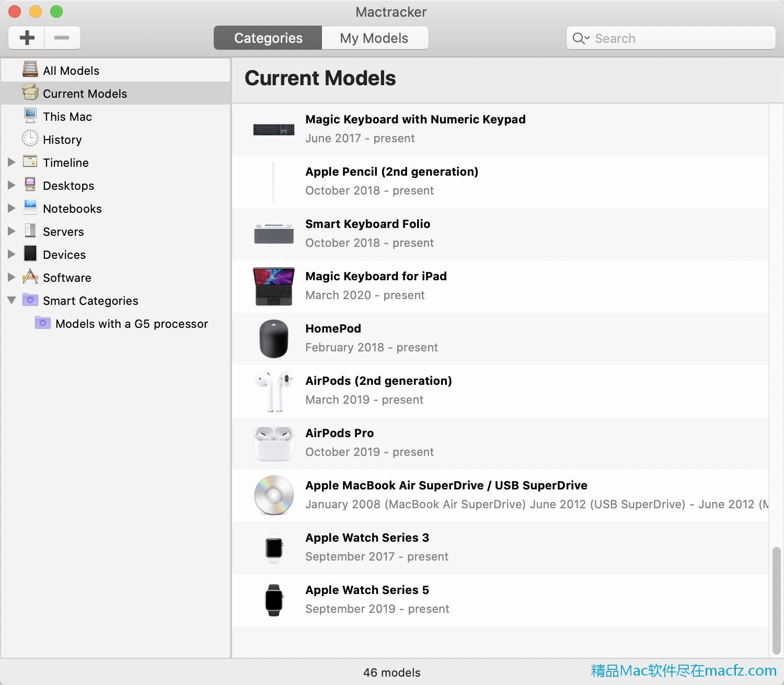The width and height of the screenshot is (784, 685).
Task: Select Magic Keyboard for iPad title
Action: (x=376, y=276)
